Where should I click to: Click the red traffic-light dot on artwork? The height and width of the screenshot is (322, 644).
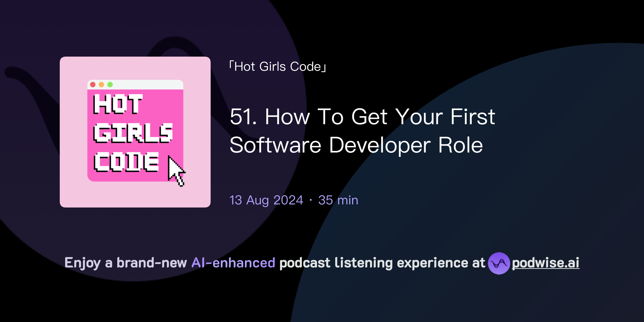click(93, 84)
